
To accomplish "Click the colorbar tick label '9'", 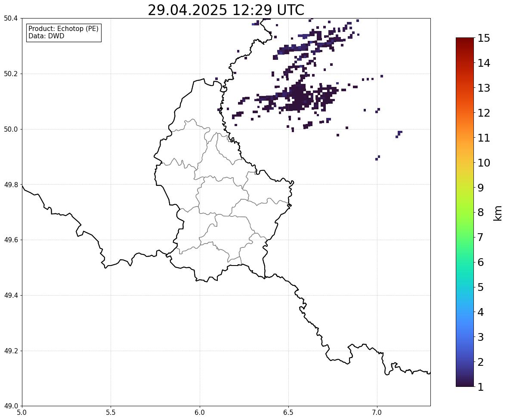I will pos(480,188).
